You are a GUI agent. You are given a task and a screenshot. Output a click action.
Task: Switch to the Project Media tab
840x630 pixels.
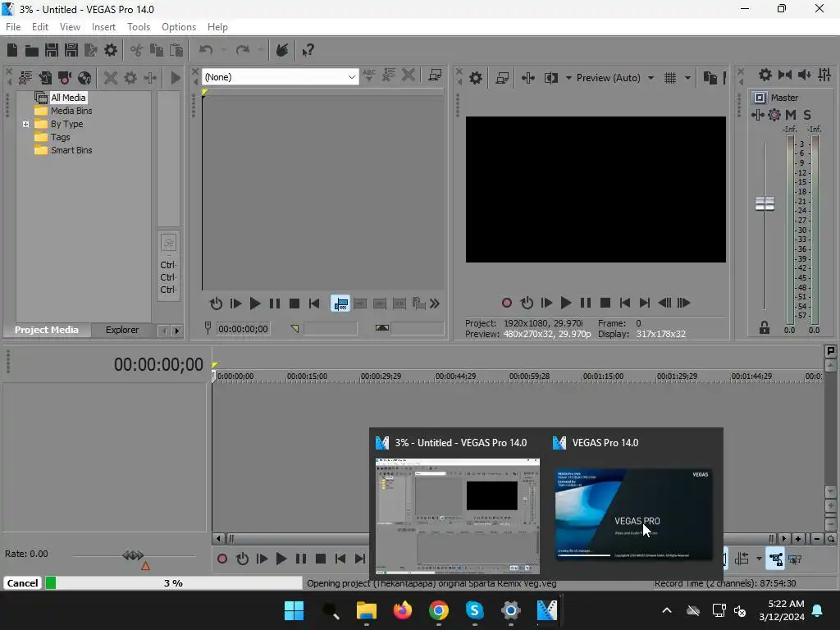47,330
